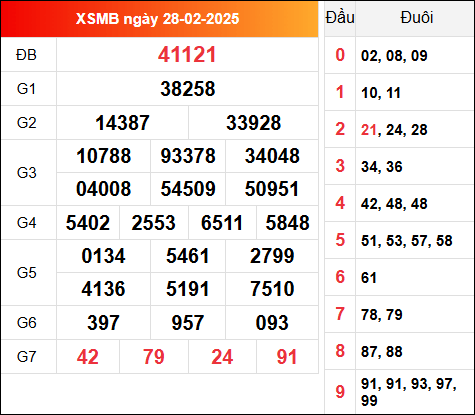Image resolution: width=475 pixels, height=415 pixels.
Task: Click head digit 8 in Đầu column
Action: [x=340, y=351]
